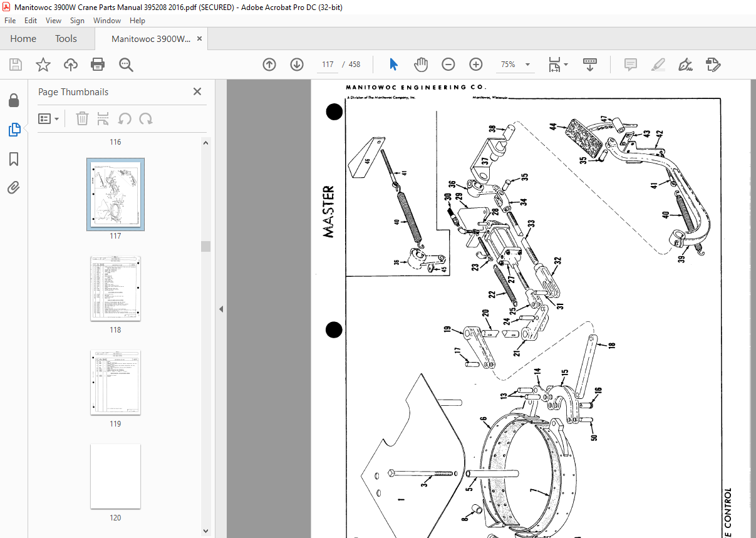Open the Help menu
The height and width of the screenshot is (538, 756).
[x=137, y=21]
